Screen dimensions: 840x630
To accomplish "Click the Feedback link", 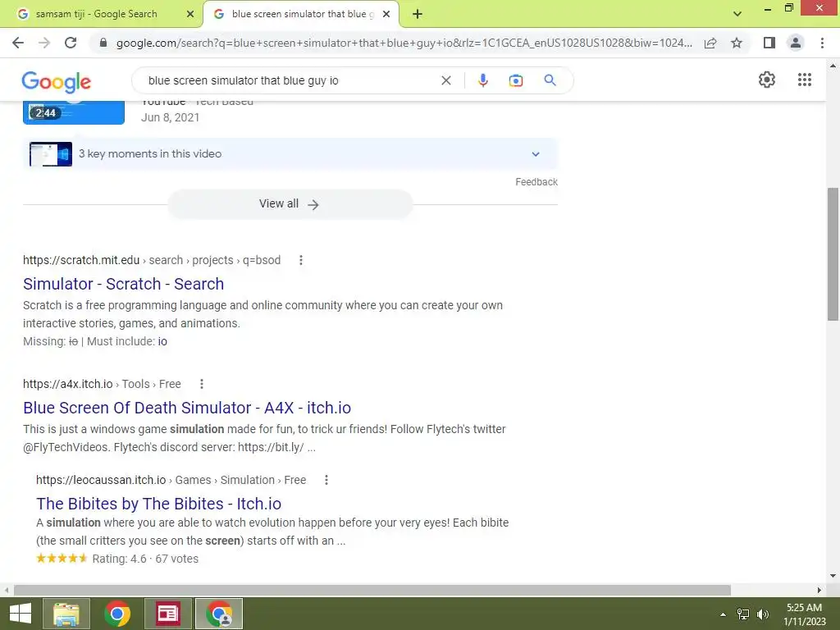I will click(536, 182).
